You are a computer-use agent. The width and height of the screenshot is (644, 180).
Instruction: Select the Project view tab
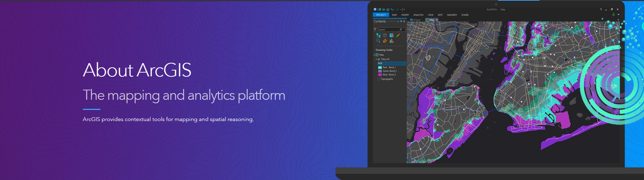(415, 20)
